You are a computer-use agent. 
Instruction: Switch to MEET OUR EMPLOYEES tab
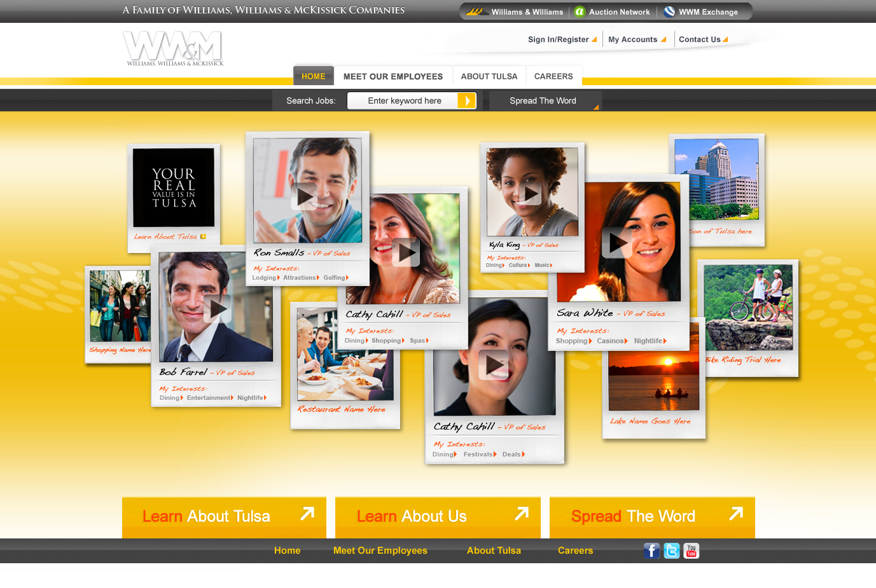point(393,76)
